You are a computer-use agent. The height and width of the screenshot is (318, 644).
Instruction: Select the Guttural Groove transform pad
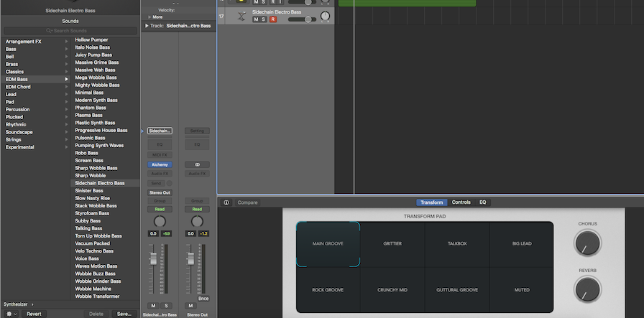[x=457, y=290]
